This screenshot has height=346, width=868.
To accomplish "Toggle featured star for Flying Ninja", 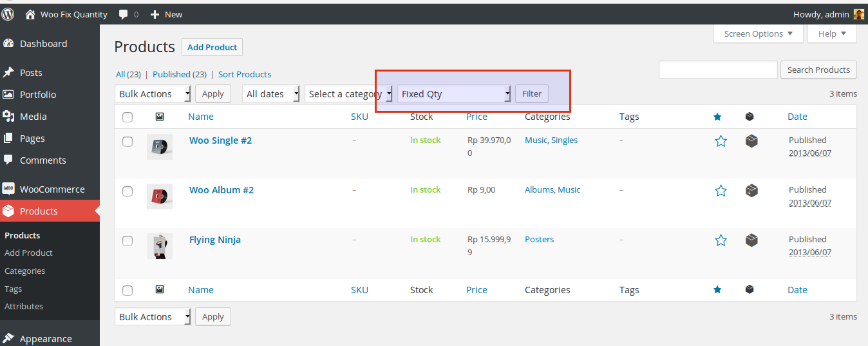I will [721, 240].
